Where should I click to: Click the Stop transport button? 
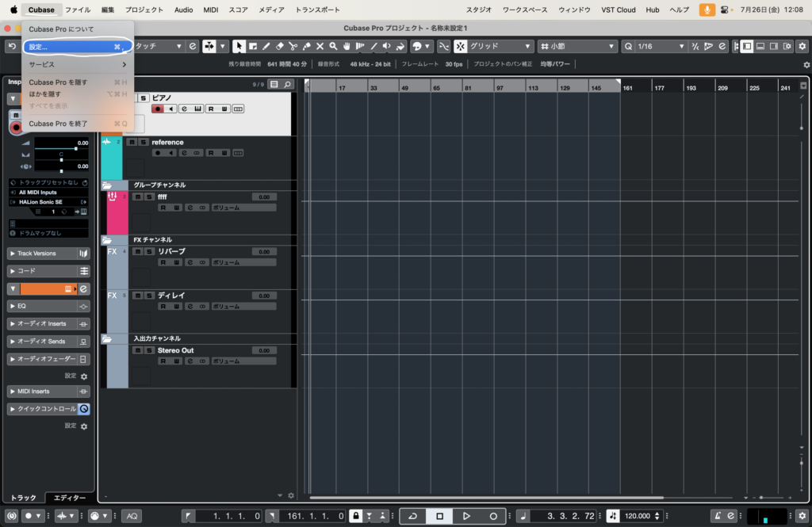pos(439,516)
